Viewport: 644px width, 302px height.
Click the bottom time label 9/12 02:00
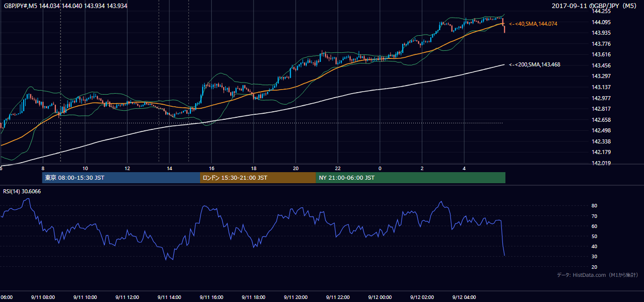coord(422,297)
